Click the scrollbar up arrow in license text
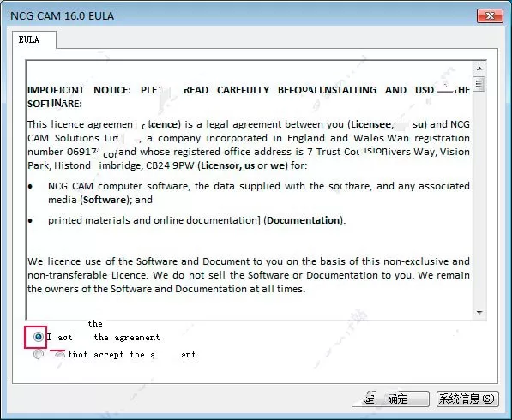 479,69
